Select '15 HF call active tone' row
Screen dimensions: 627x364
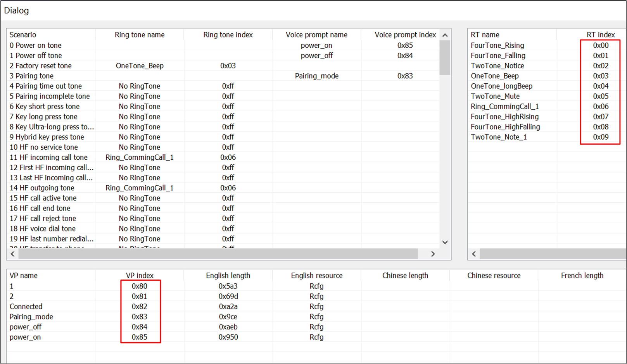pyautogui.click(x=223, y=198)
